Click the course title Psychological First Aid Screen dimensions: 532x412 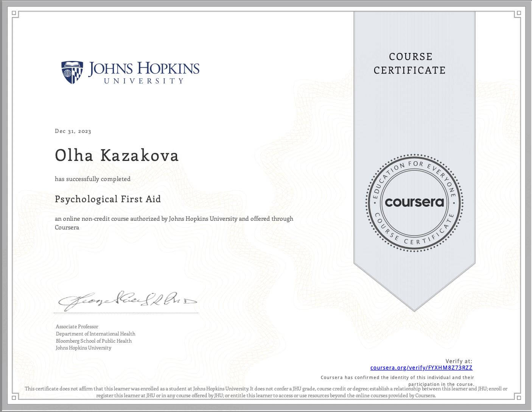[x=108, y=199]
